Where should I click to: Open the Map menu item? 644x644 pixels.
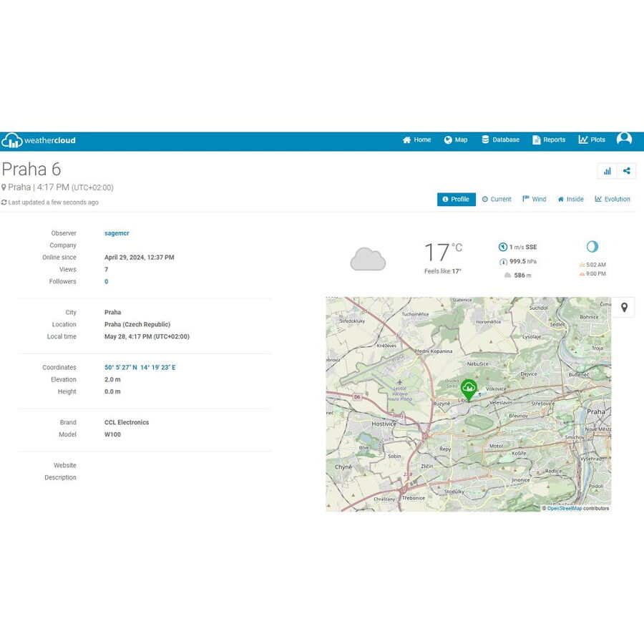pos(456,140)
